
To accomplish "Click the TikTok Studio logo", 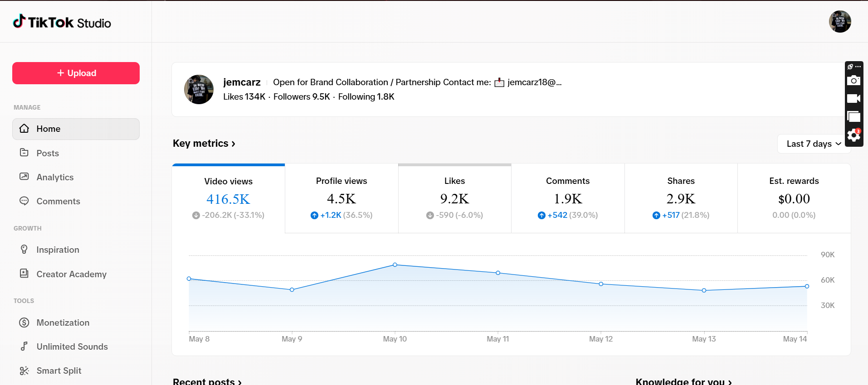I will point(62,22).
